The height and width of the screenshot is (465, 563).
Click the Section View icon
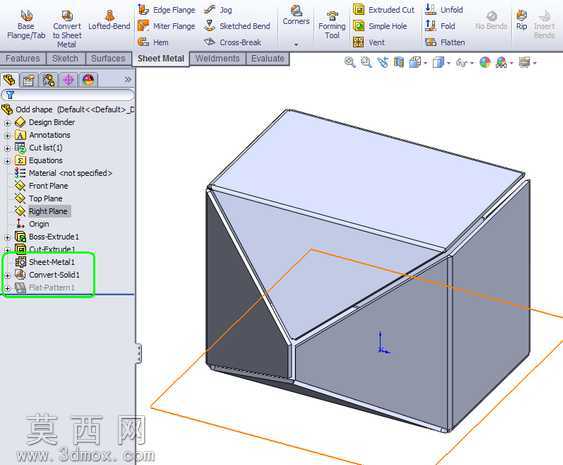(399, 62)
